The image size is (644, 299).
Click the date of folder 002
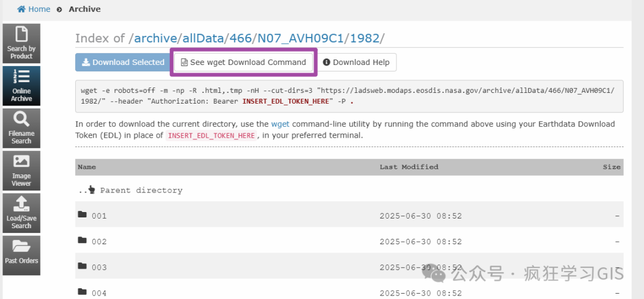(x=420, y=242)
